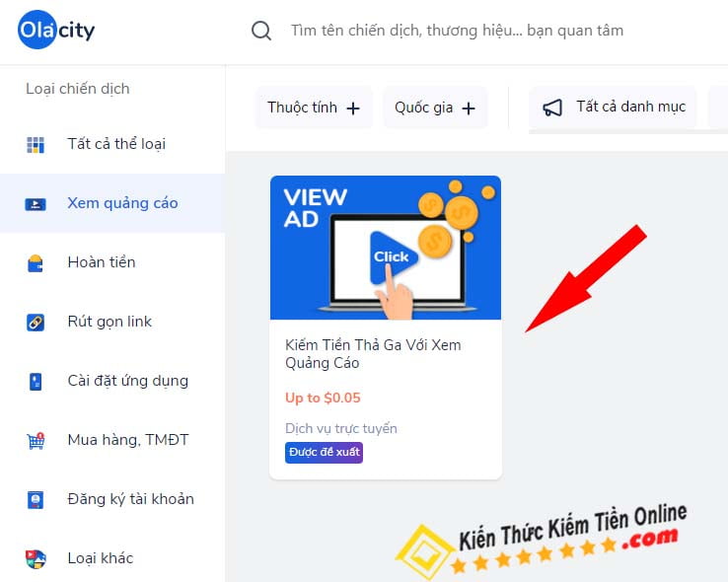
Task: Expand the Quốc gia filter
Action: (x=435, y=108)
